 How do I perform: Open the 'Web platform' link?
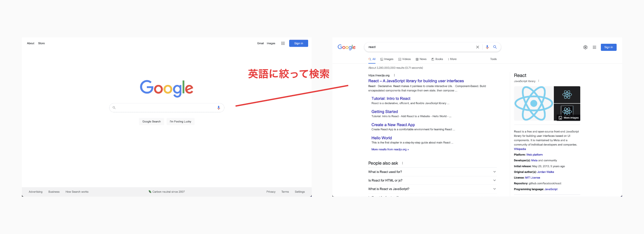[535, 155]
